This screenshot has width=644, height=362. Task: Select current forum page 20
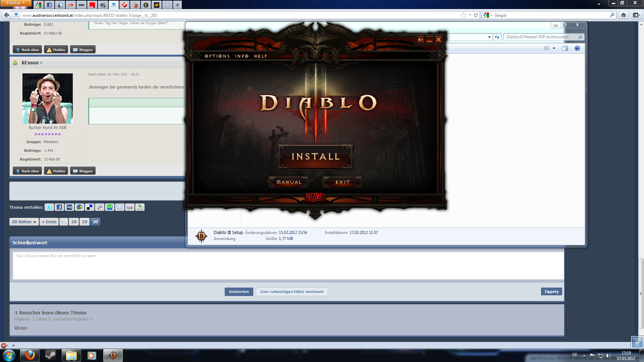[95, 222]
